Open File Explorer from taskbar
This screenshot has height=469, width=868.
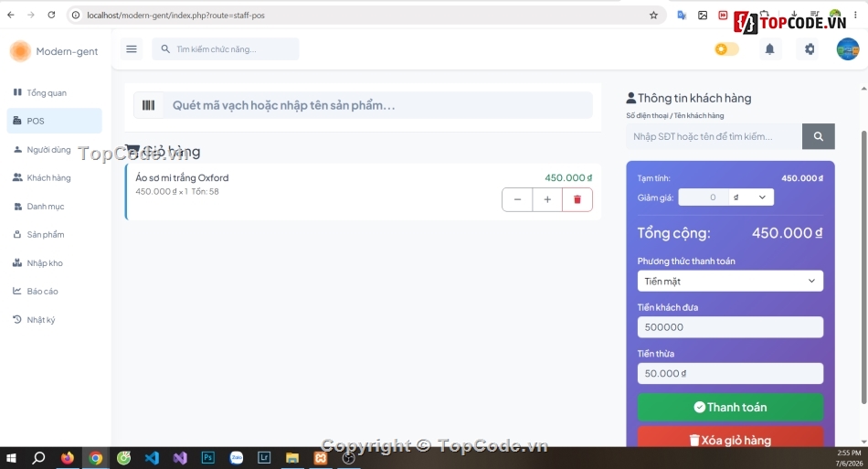pyautogui.click(x=292, y=458)
